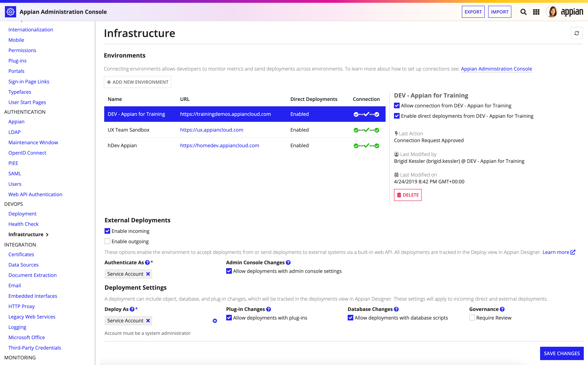The width and height of the screenshot is (588, 365).
Task: Click the IMPORT button
Action: coord(499,12)
